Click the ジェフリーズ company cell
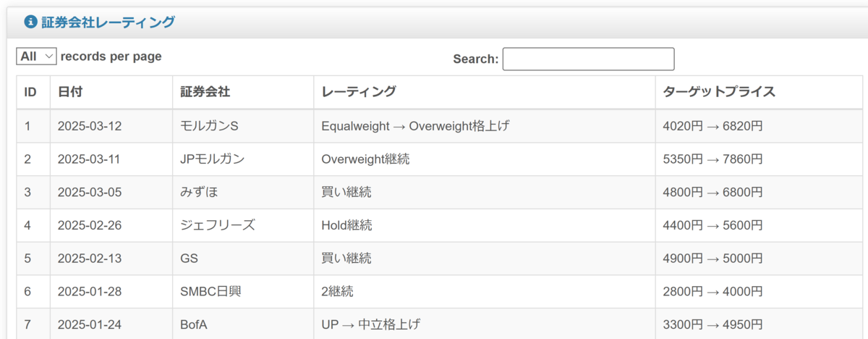Viewport: 868px width, 339px height. (x=243, y=225)
